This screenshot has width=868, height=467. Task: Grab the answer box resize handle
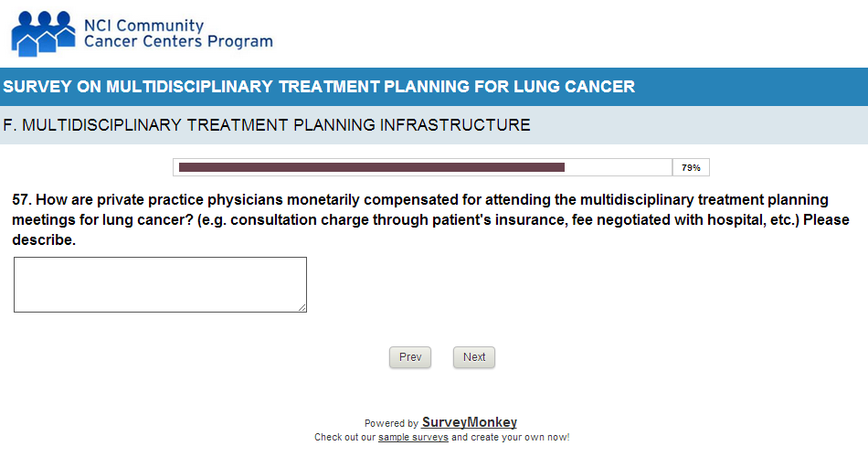pyautogui.click(x=302, y=308)
